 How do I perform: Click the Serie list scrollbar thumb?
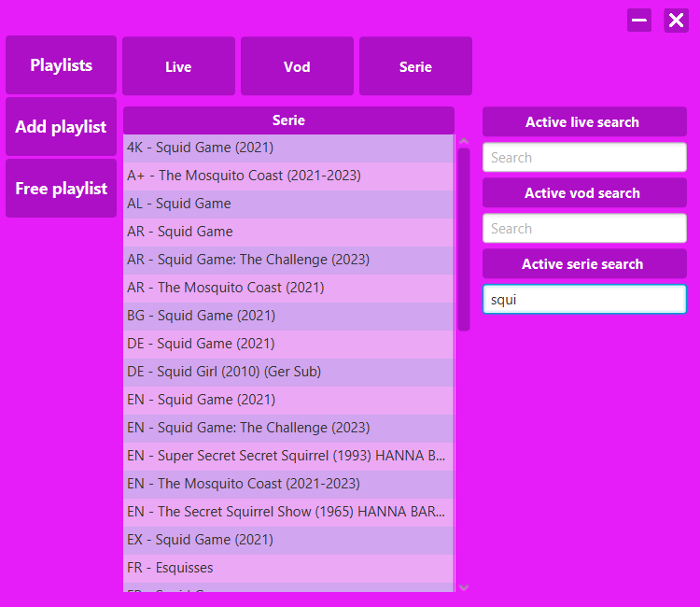464,239
